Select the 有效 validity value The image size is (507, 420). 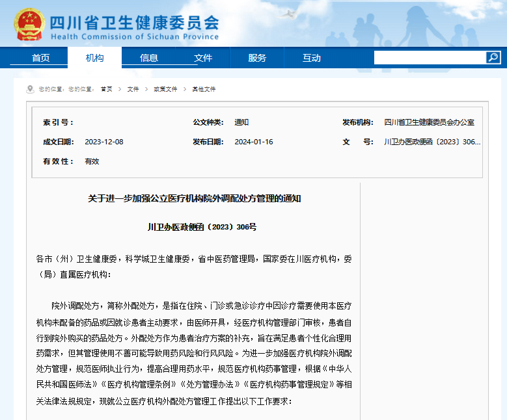(92, 161)
